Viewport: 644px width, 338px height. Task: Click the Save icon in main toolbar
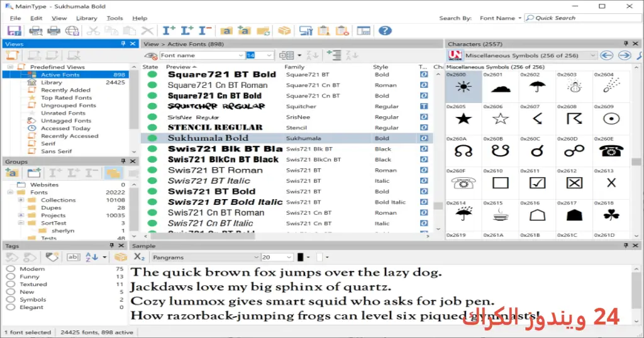[x=14, y=31]
